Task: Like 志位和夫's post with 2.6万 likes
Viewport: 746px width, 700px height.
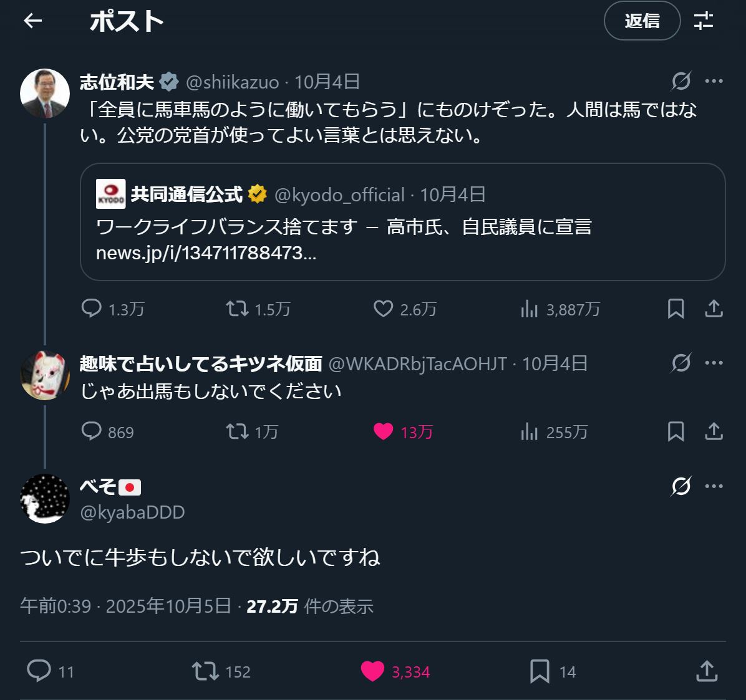Action: pyautogui.click(x=383, y=309)
